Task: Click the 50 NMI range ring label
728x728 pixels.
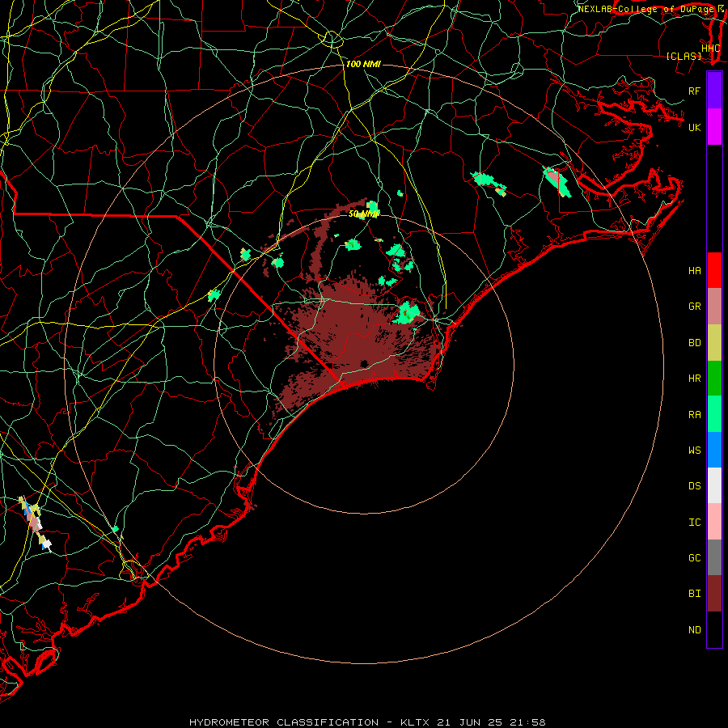Action: (363, 214)
